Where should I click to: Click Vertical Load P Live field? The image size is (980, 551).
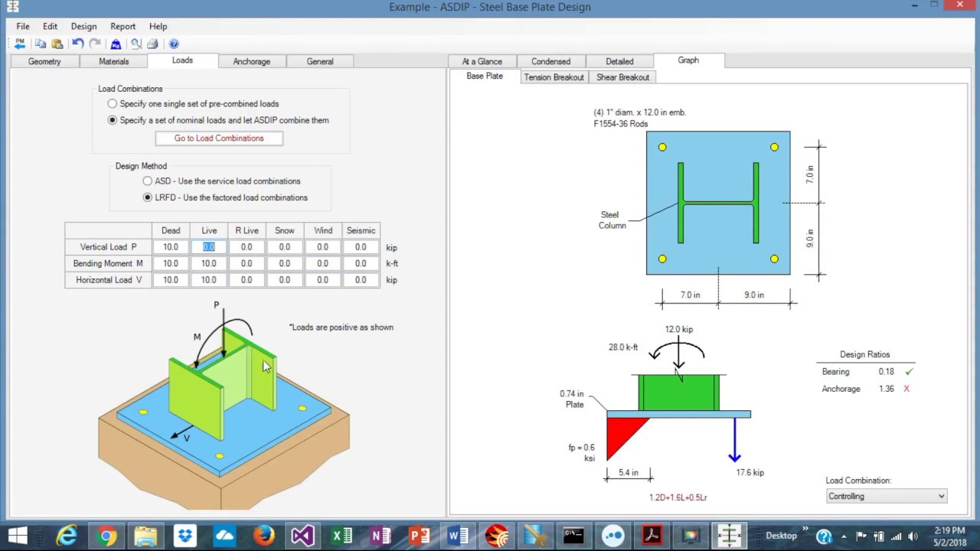click(209, 247)
